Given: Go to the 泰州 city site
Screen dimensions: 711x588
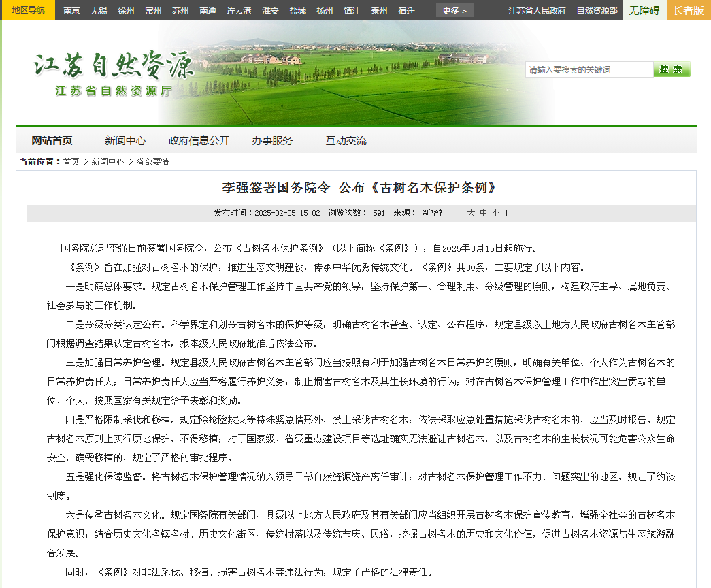Looking at the screenshot, I should [379, 10].
